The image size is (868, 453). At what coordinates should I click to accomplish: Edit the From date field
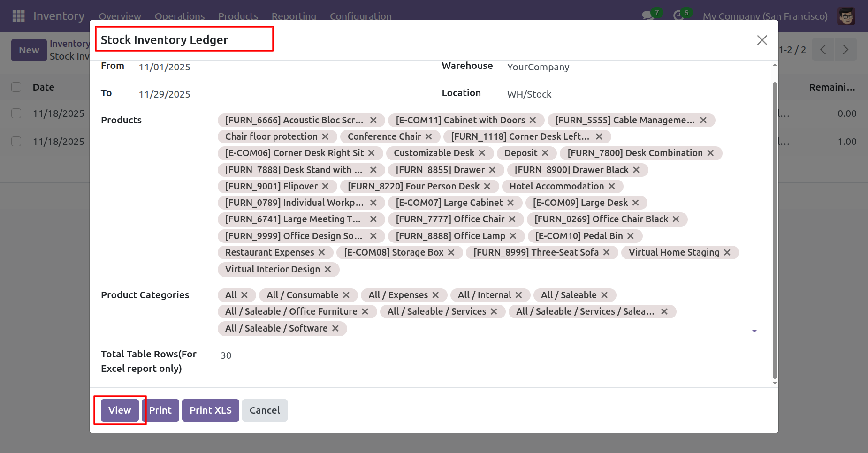coord(165,67)
